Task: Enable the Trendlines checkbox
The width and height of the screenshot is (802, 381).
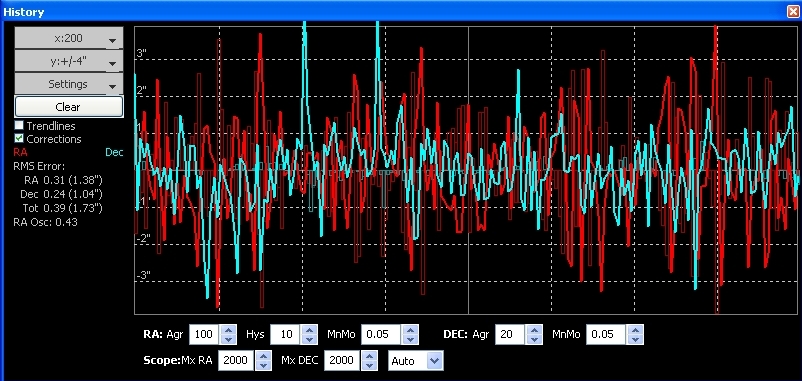Action: (19, 125)
